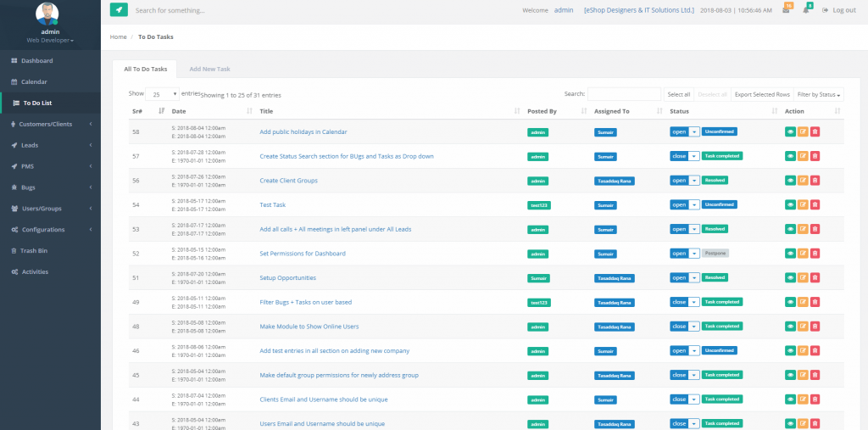Click the Trash Bin sidebar icon
This screenshot has height=430, width=868.
[14, 251]
